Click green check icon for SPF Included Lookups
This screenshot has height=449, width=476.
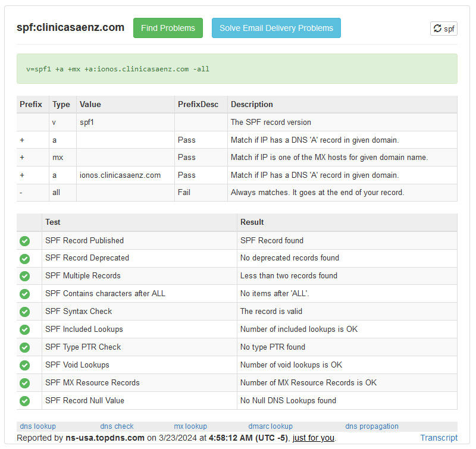click(24, 329)
